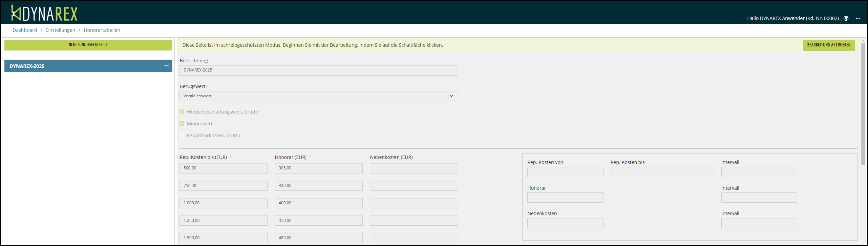Click the globe icon beside user greeting
Screen dimensions: 868x246
tap(846, 18)
